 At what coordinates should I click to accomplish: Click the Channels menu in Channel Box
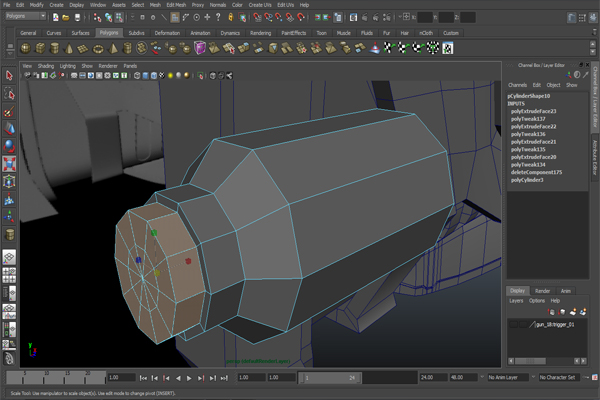[517, 85]
